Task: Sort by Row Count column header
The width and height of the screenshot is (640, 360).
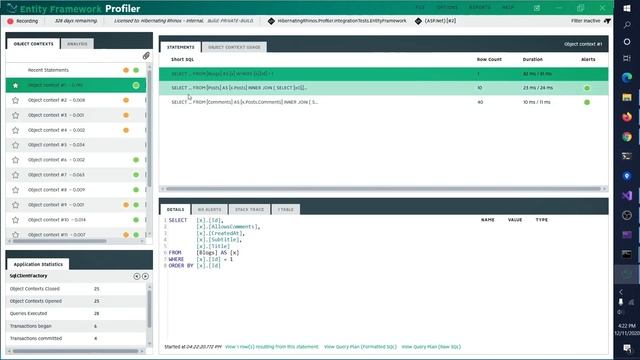Action: coord(489,60)
